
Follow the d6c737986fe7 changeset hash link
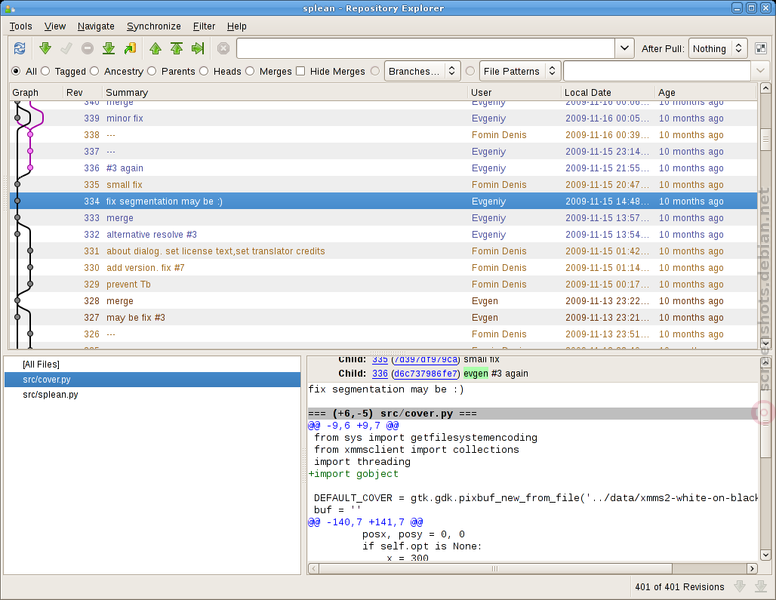tap(426, 373)
